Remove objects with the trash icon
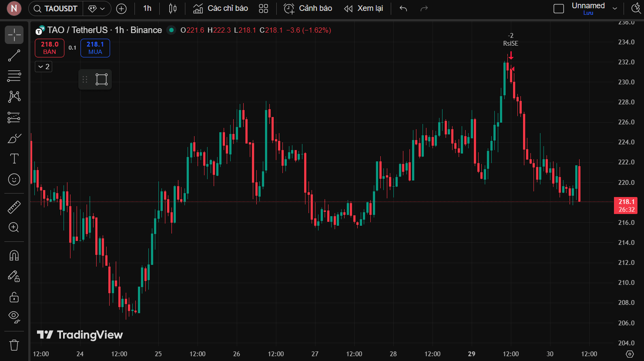This screenshot has width=644, height=361. 14,345
